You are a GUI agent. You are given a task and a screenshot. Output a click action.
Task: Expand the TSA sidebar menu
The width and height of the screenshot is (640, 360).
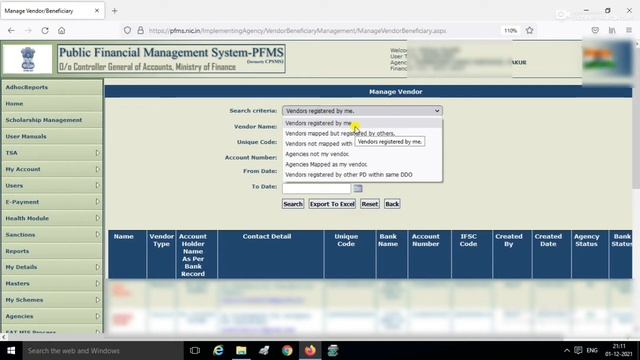(x=52, y=153)
